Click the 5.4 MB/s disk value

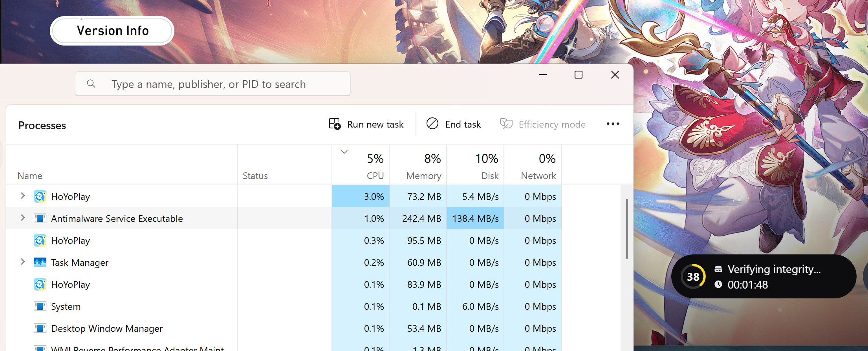(x=480, y=197)
